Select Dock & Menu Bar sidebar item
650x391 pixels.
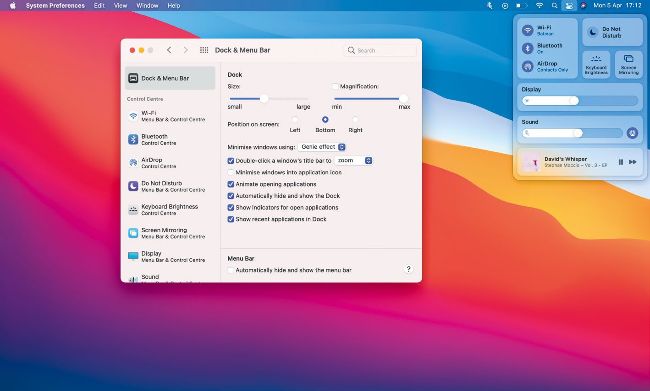point(170,78)
